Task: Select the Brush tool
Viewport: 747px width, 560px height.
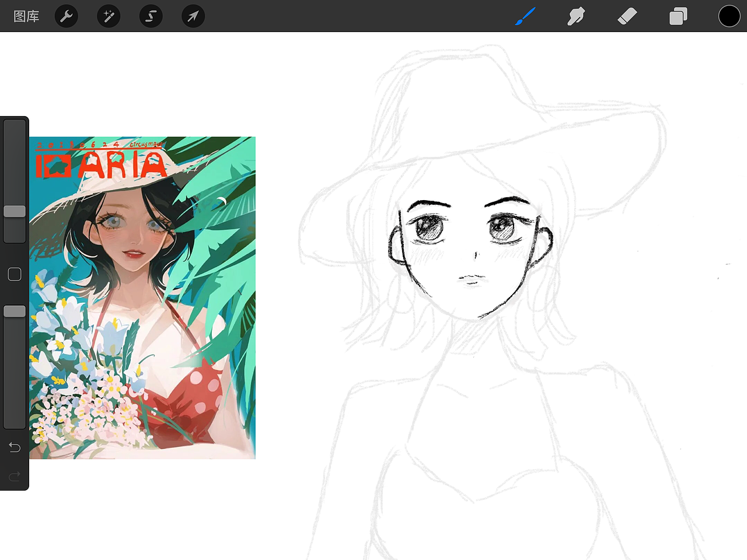Action: 525,16
